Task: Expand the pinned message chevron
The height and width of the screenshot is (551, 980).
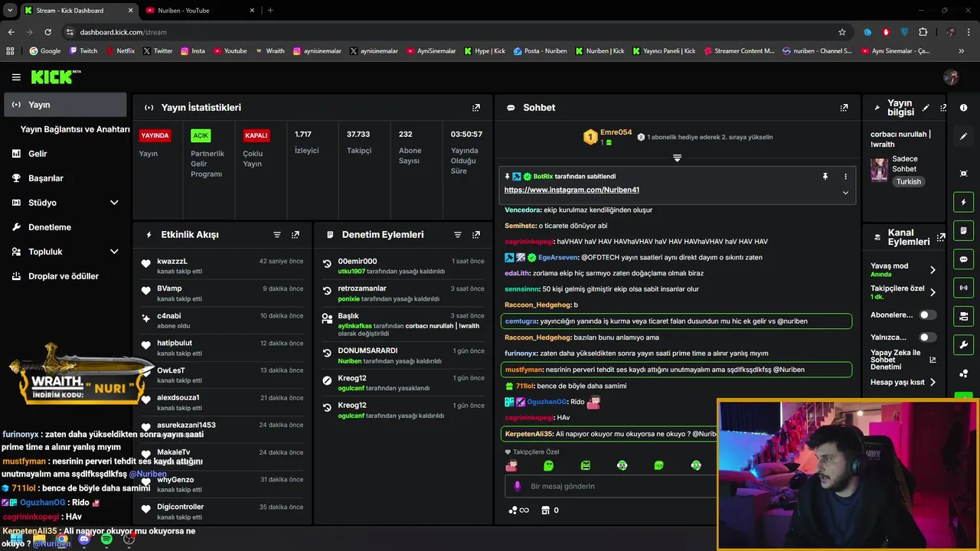Action: coord(845,193)
